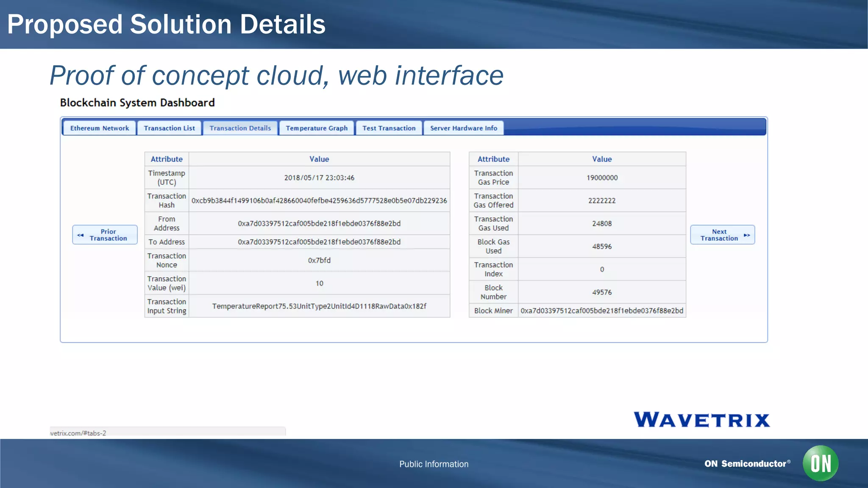Click the From Address attribute label
The image size is (868, 488).
pos(167,223)
